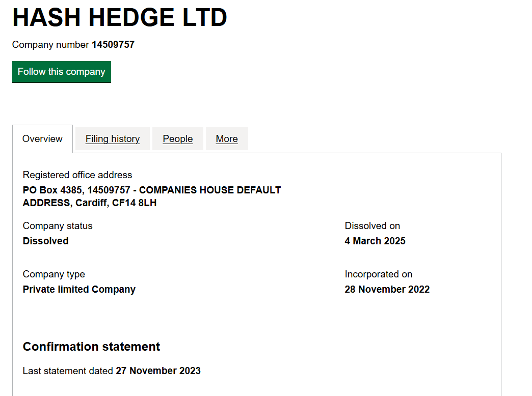Click the Confirmation statement heading

click(x=92, y=347)
